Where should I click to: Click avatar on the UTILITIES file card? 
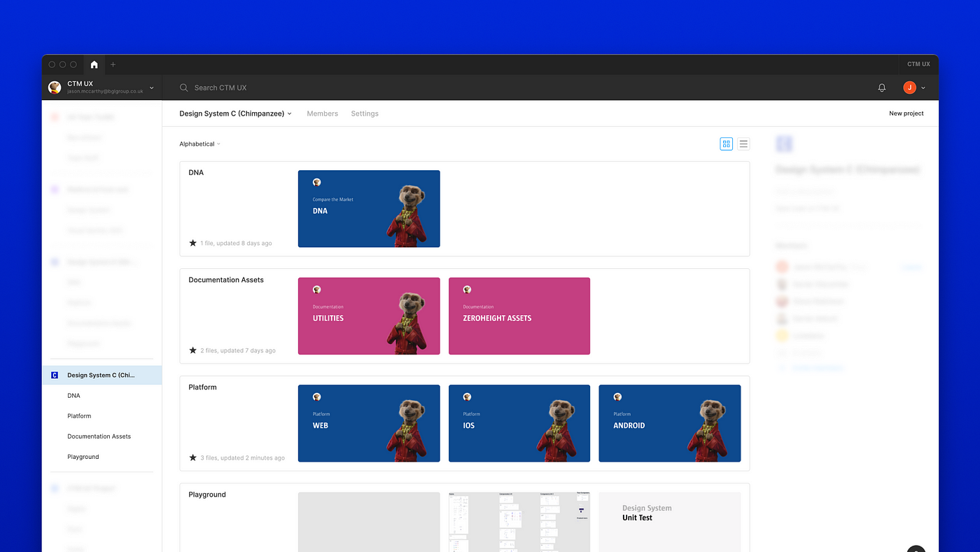pos(316,289)
